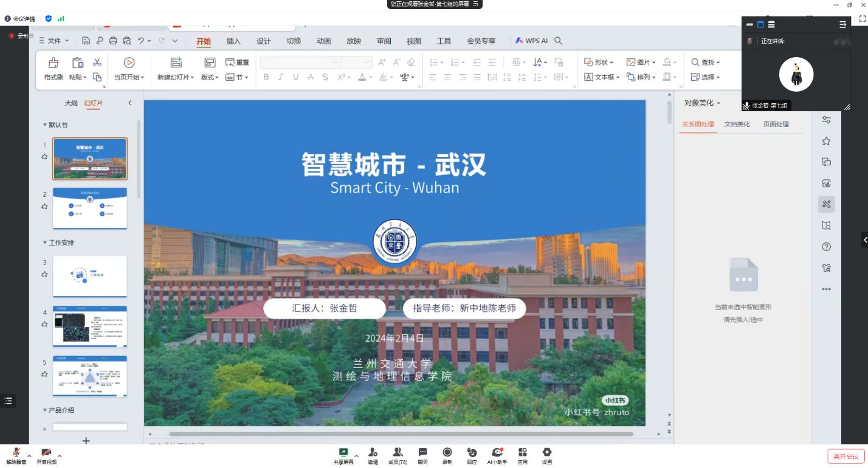The height and width of the screenshot is (468, 868).
Task: Click the Print icon in quick toolbar
Action: tap(112, 41)
